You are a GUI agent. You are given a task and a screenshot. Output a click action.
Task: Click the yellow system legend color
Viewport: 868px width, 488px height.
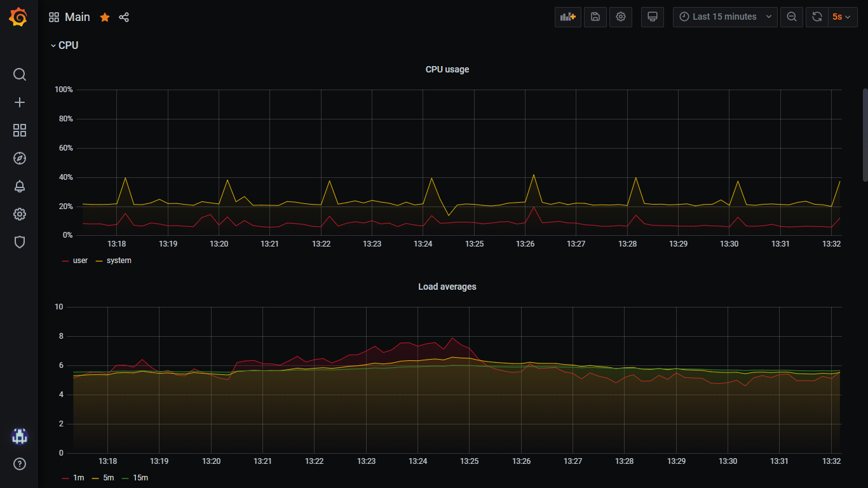click(x=98, y=261)
